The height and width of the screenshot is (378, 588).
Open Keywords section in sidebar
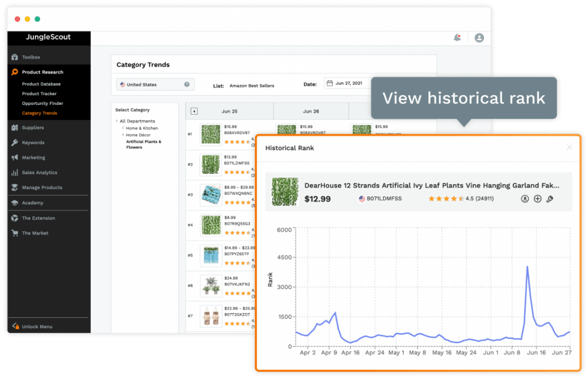[x=33, y=142]
